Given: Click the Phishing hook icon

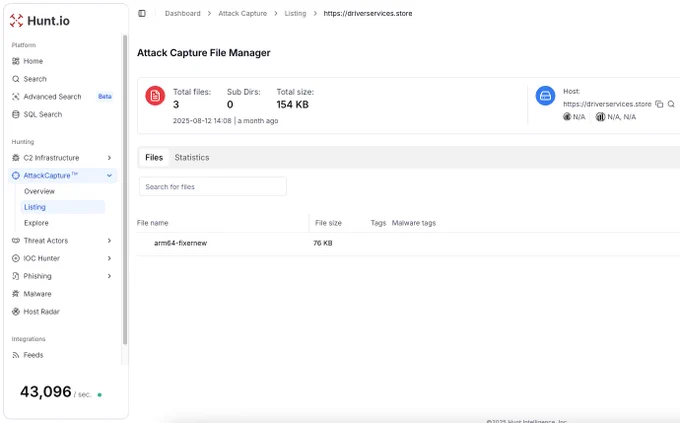Looking at the screenshot, I should pyautogui.click(x=16, y=276).
